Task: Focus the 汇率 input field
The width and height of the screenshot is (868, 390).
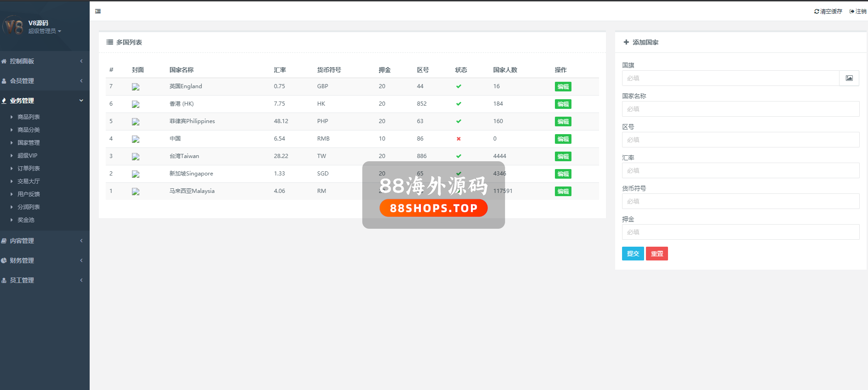Action: point(740,170)
